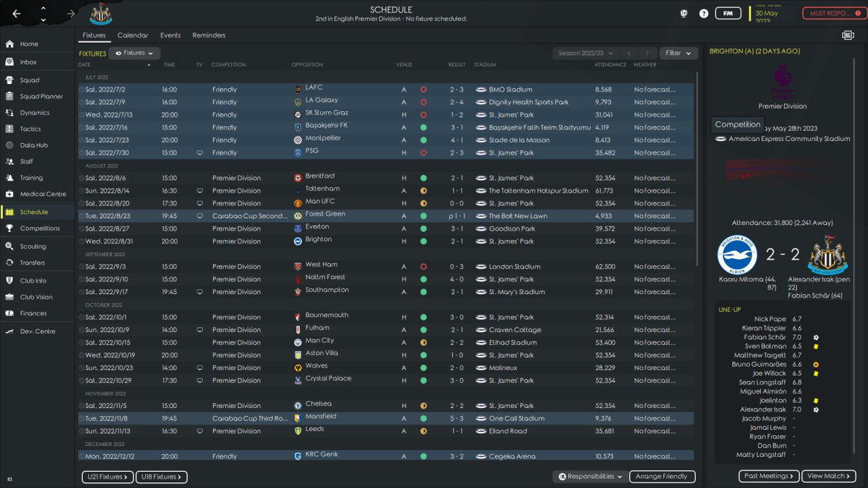Screen dimensions: 868x488
Task: Open the Competitions trophy icon in sidebar
Action: 9,228
